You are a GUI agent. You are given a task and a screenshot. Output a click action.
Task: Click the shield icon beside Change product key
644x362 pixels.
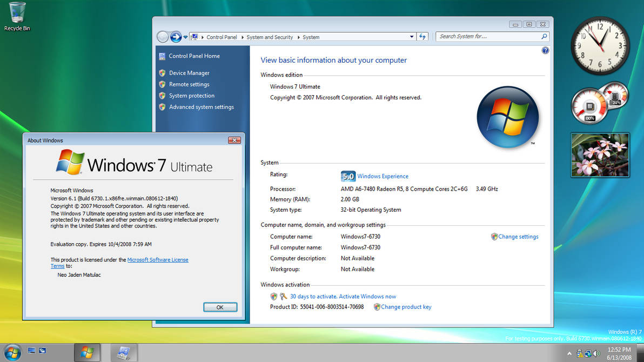pos(377,307)
